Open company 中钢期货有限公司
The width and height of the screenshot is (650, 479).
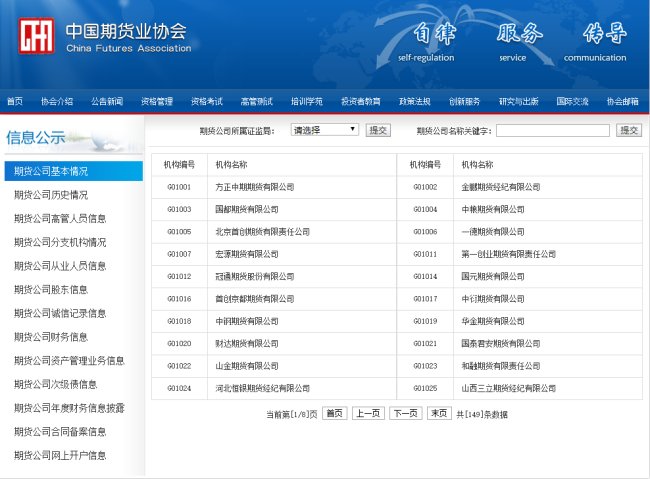pos(247,321)
